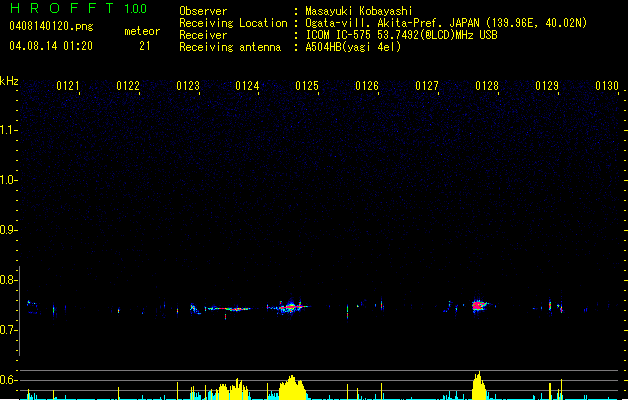
Task: Click the date stamp 04.08.14 01:20
Action: tap(51, 46)
